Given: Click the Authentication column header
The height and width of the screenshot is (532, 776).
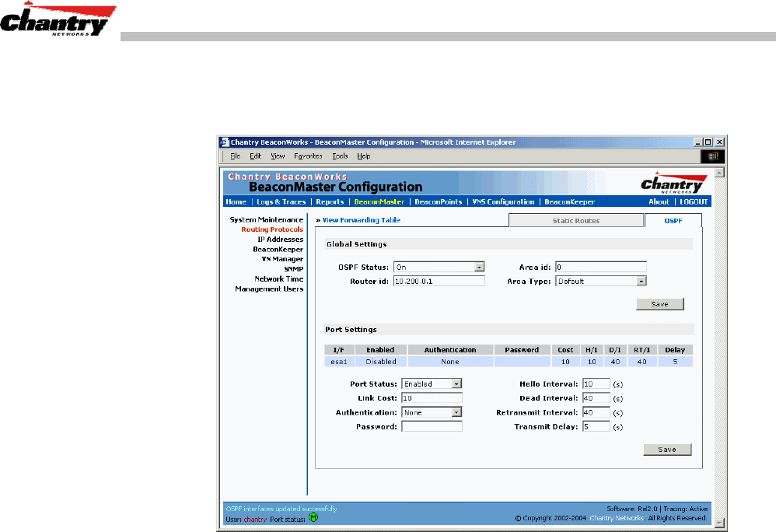Looking at the screenshot, I should point(450,350).
